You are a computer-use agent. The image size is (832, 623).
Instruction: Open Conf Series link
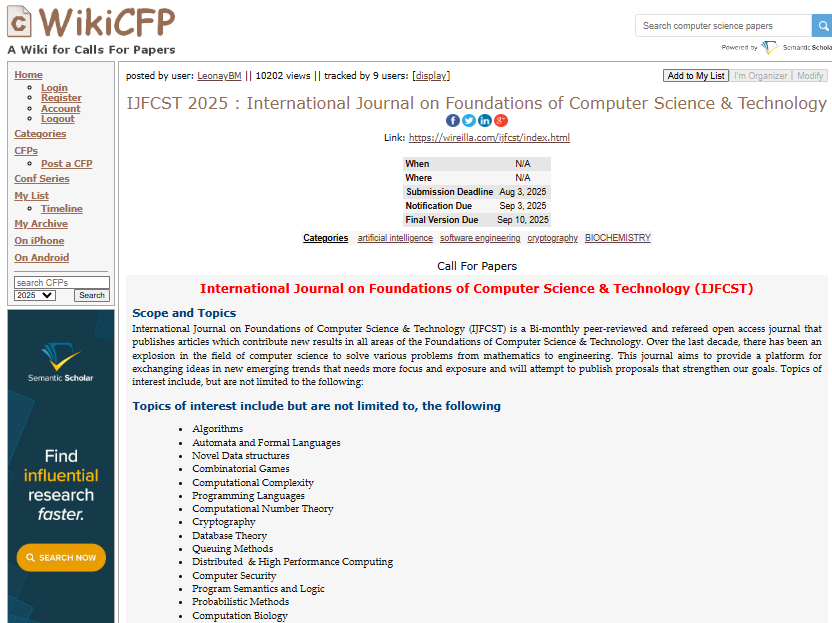pos(41,179)
